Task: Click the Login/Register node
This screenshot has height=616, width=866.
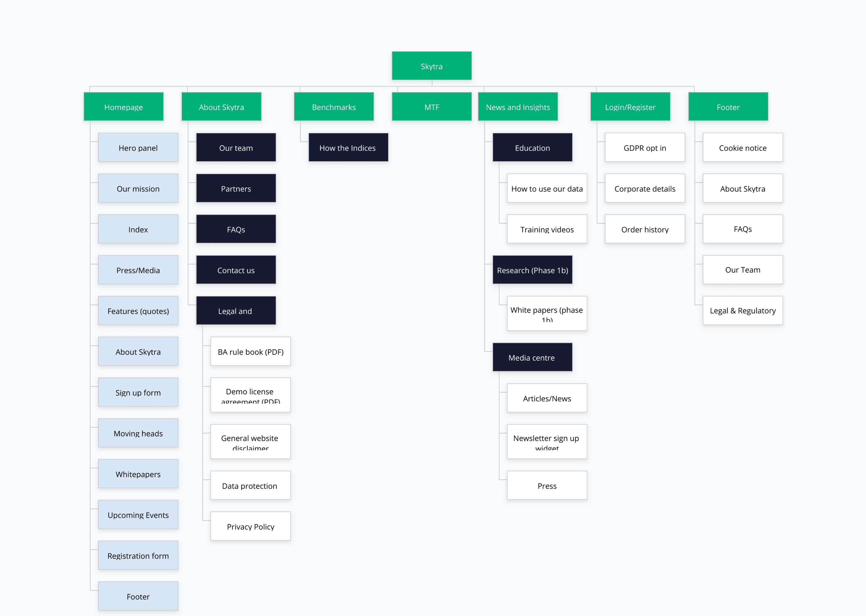Action: coord(630,106)
